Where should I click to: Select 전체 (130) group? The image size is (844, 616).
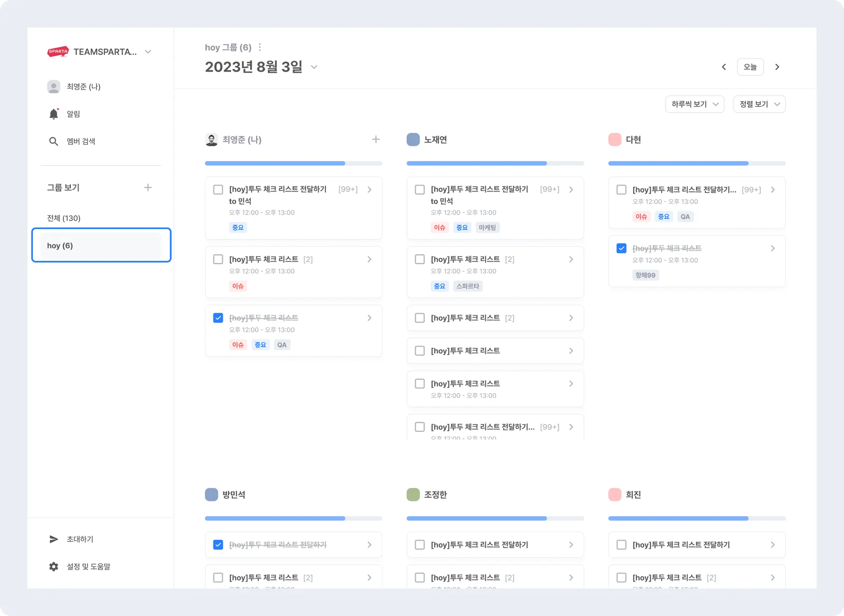coord(64,218)
